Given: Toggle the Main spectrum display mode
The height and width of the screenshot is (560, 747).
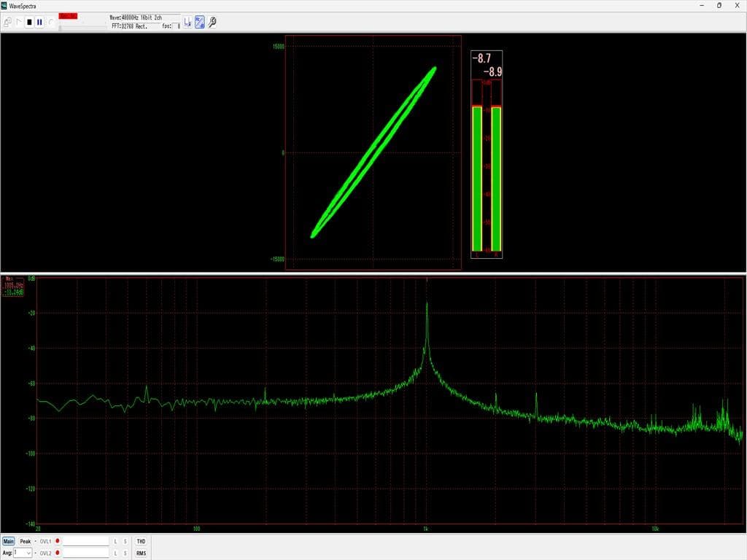Looking at the screenshot, I should coord(8,542).
